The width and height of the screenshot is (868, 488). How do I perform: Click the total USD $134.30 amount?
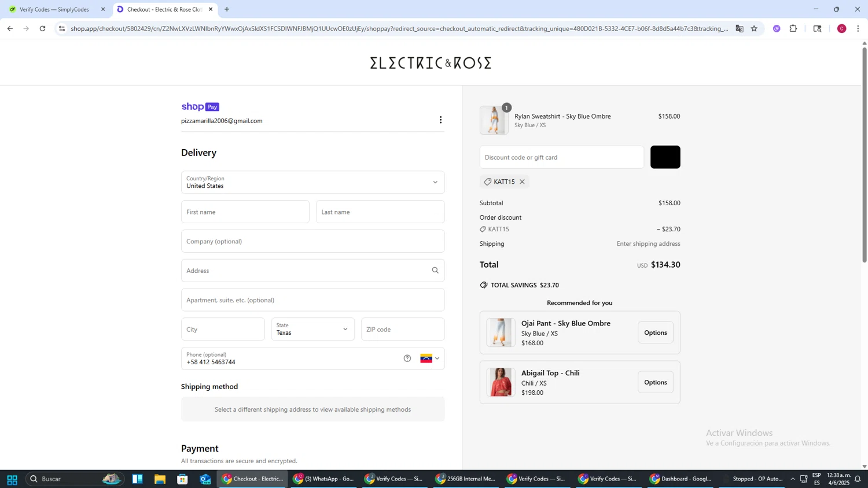click(x=659, y=265)
